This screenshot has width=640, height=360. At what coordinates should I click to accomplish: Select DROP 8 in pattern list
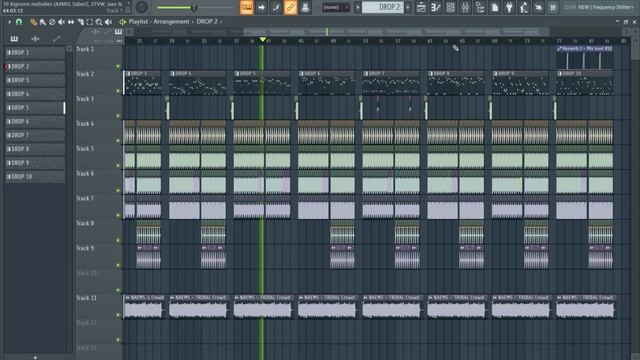click(x=35, y=149)
